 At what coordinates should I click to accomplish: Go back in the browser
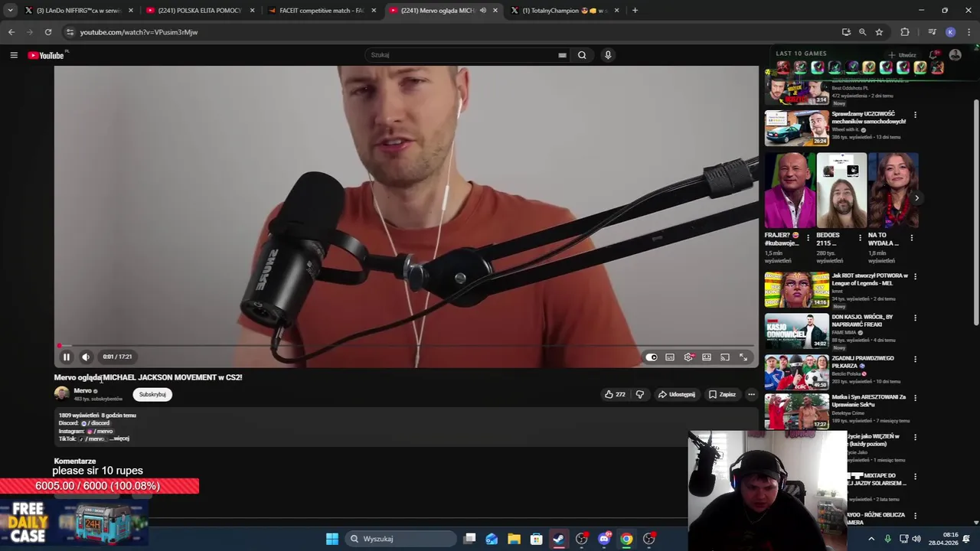click(x=11, y=32)
